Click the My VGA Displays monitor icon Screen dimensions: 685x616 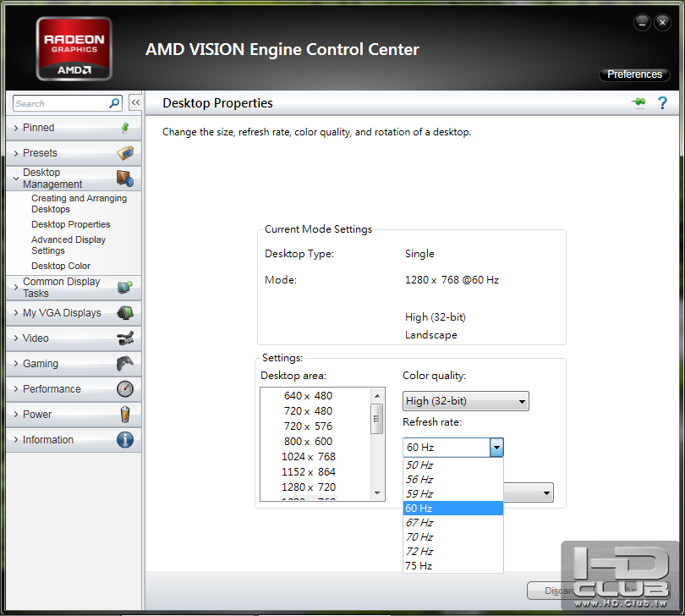tap(125, 313)
